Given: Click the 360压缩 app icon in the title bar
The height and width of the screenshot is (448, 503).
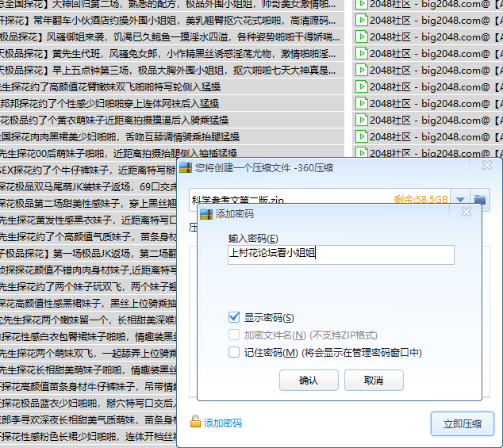Looking at the screenshot, I should tap(184, 168).
